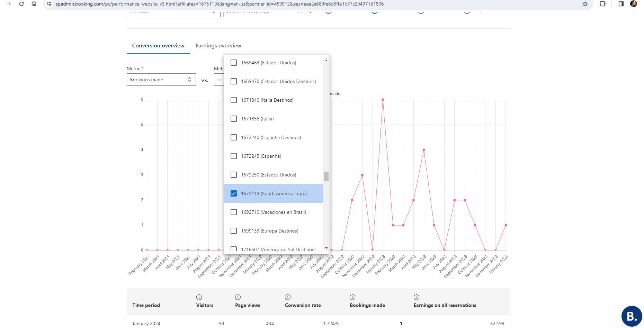This screenshot has height=328, width=644.
Task: Check 1671856 (Itália) affiliate
Action: click(x=234, y=119)
